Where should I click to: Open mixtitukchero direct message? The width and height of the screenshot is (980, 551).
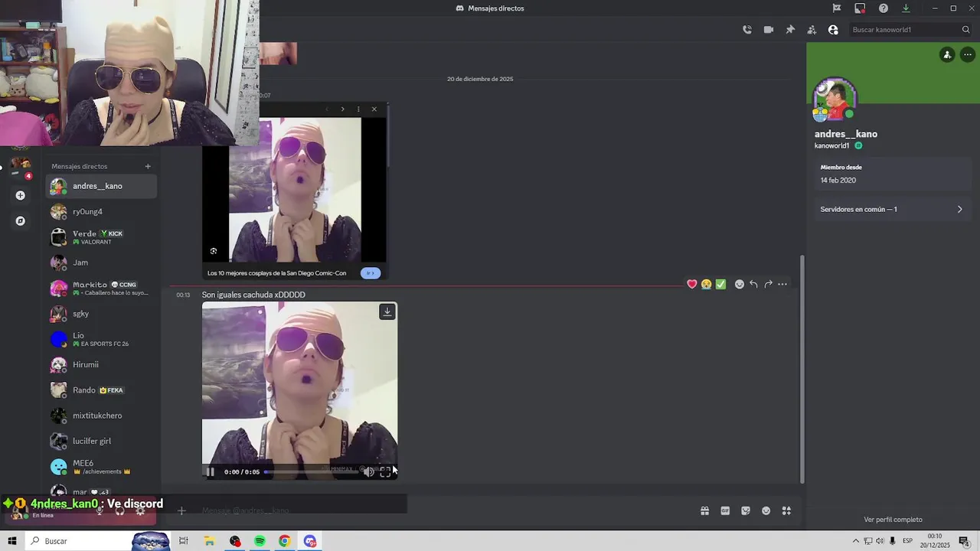click(x=101, y=416)
